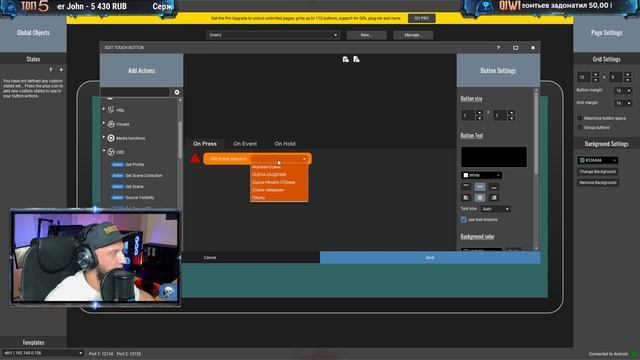Open the Grid margin dropdown
The height and width of the screenshot is (360, 640).
pyautogui.click(x=623, y=103)
